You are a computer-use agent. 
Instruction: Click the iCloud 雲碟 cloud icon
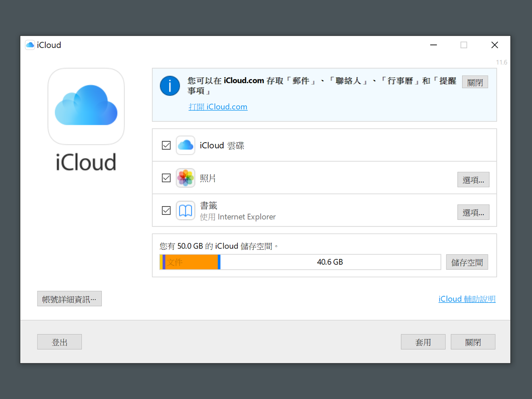coord(185,145)
